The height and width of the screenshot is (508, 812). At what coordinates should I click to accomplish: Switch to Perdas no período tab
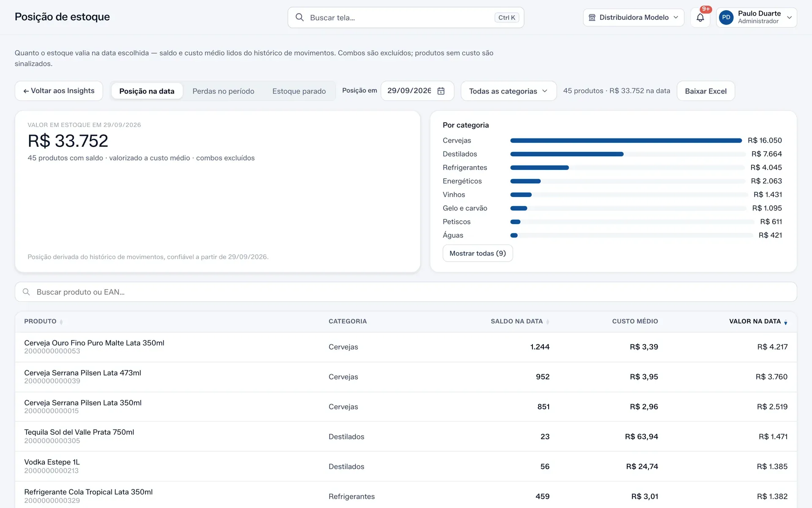tap(223, 91)
